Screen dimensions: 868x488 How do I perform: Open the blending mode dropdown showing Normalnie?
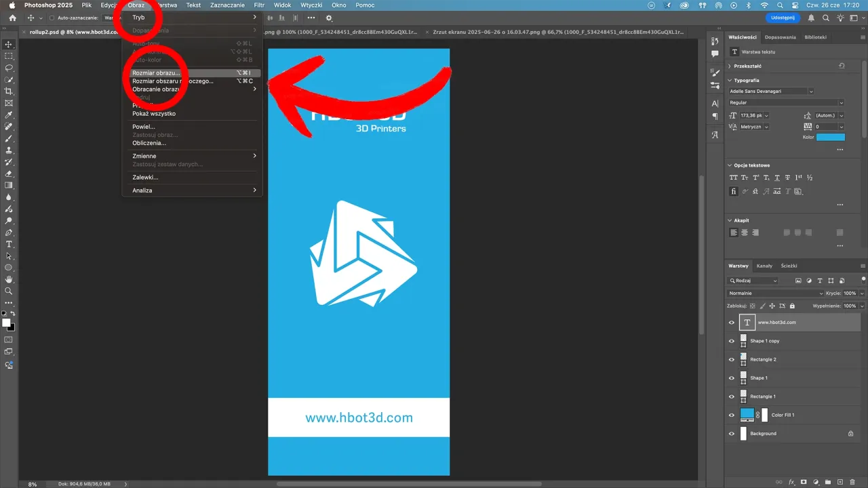(x=773, y=293)
